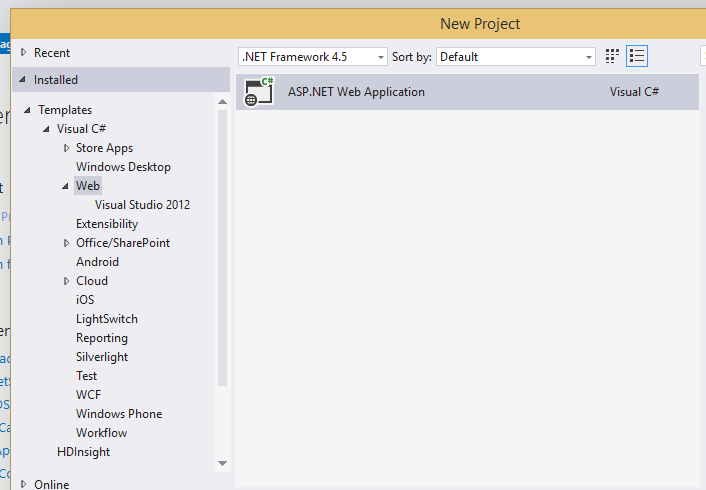
Task: Click the ASP.NET Web Application template icon
Action: click(259, 92)
